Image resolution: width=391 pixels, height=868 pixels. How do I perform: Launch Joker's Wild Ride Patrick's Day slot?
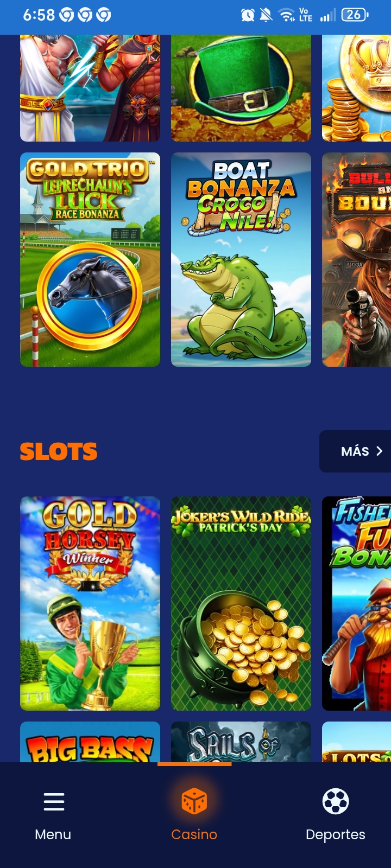pos(241,603)
